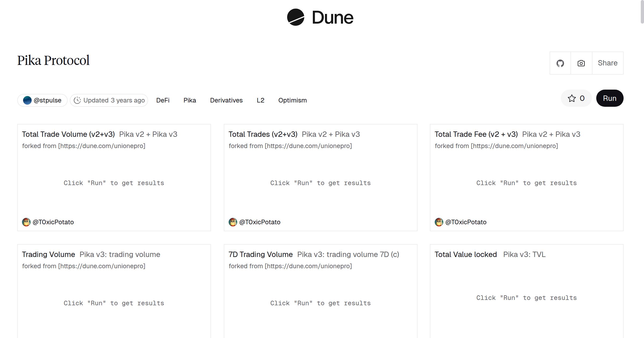Select the Derivatives tag

(226, 100)
